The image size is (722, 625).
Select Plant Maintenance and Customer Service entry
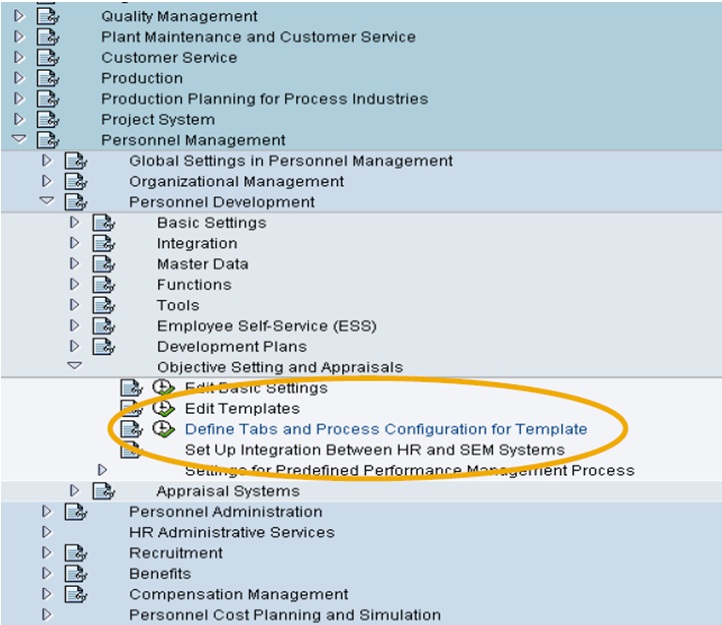coord(258,37)
